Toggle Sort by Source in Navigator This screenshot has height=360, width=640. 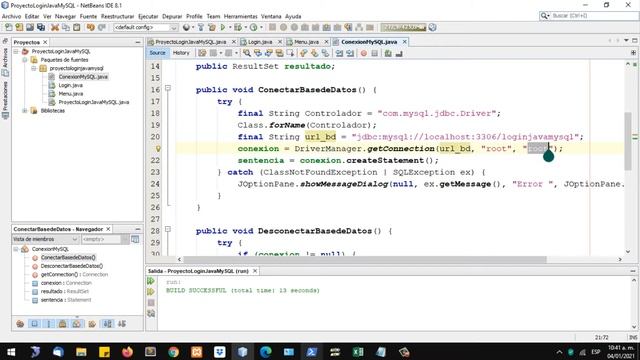tap(122, 324)
